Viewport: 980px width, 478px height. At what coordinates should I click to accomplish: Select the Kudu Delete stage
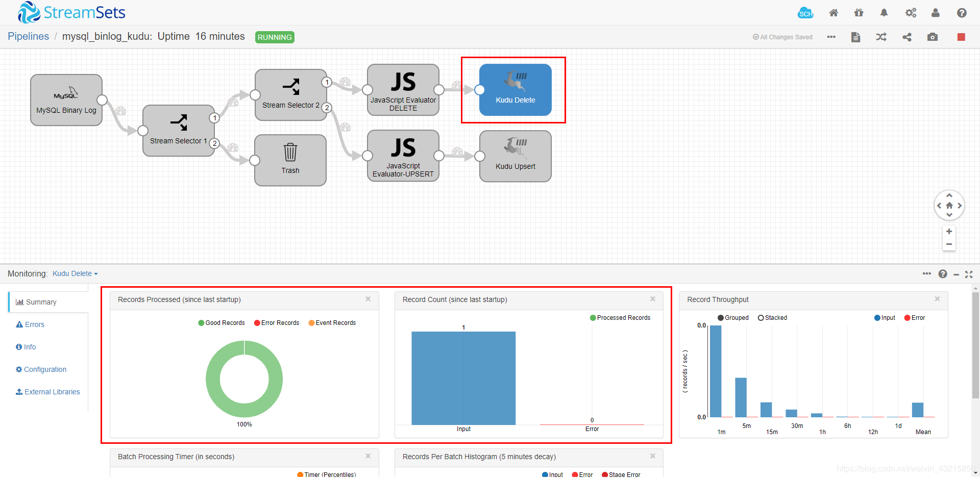coord(515,90)
